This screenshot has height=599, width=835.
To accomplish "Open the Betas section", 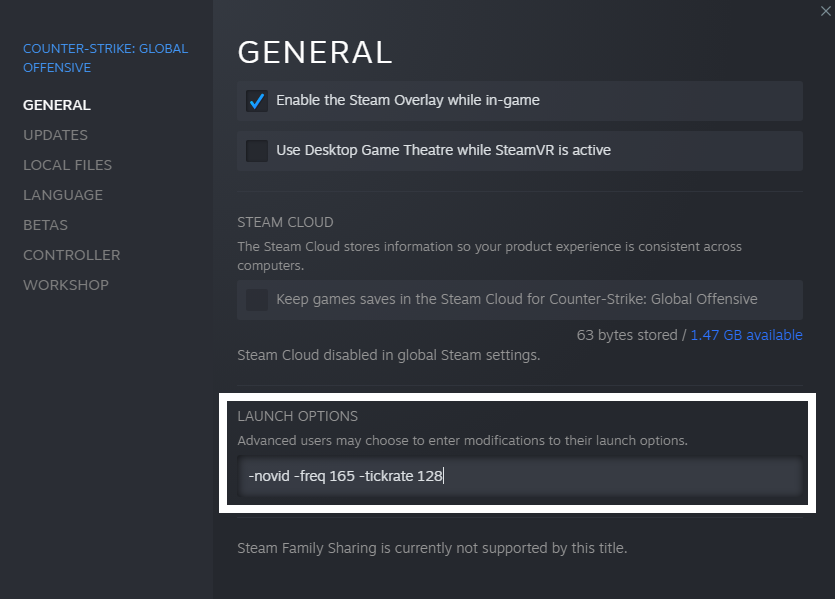I will click(x=45, y=225).
